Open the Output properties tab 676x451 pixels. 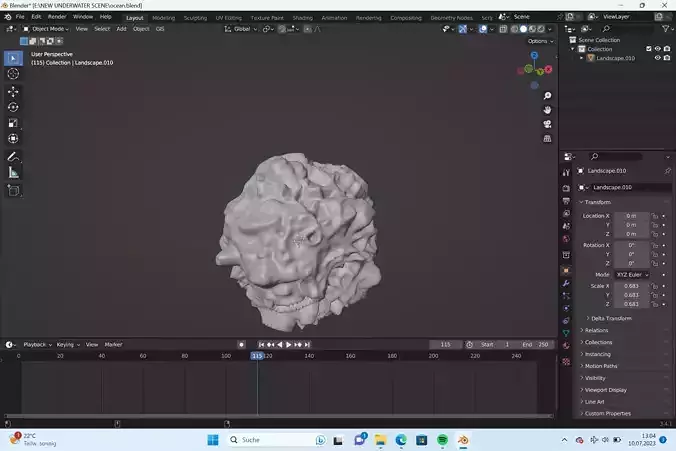[x=566, y=201]
